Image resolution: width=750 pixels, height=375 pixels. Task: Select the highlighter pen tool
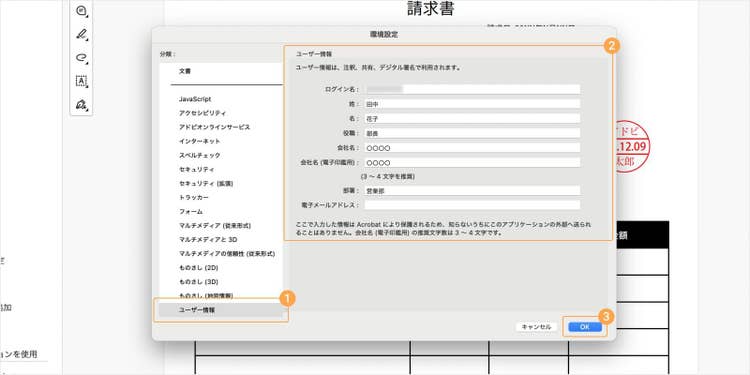pyautogui.click(x=81, y=34)
